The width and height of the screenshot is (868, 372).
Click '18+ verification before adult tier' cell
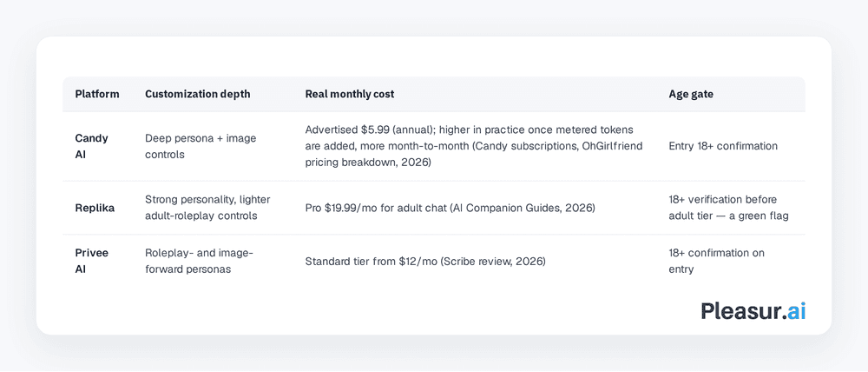[x=728, y=208]
